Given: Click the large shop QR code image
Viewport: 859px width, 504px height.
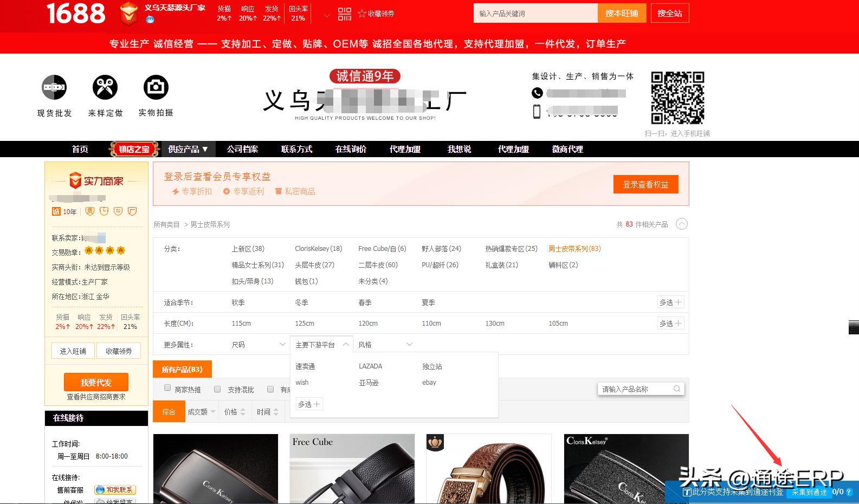Looking at the screenshot, I should point(677,98).
